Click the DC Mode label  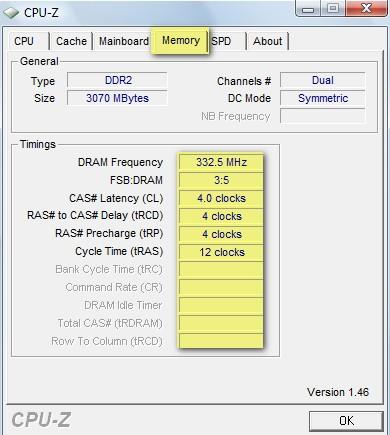[x=249, y=98]
